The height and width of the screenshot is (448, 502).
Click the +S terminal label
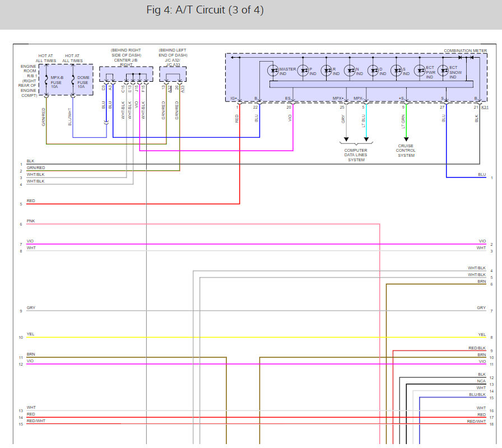coord(401,98)
